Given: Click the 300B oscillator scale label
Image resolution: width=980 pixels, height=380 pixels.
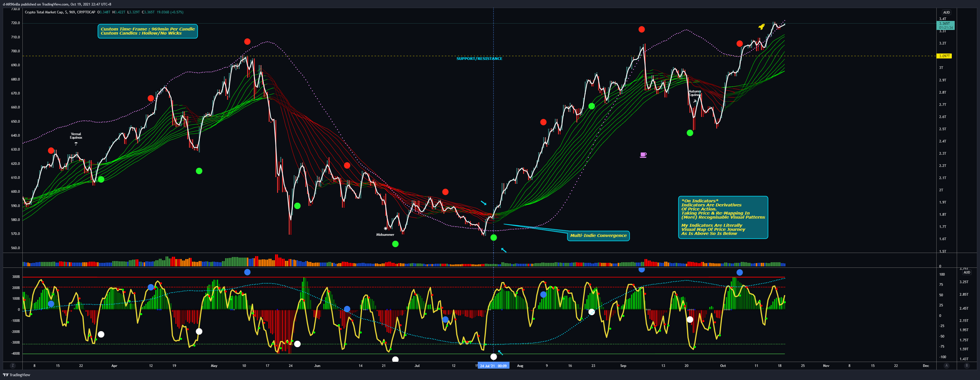Looking at the screenshot, I should click(16, 276).
